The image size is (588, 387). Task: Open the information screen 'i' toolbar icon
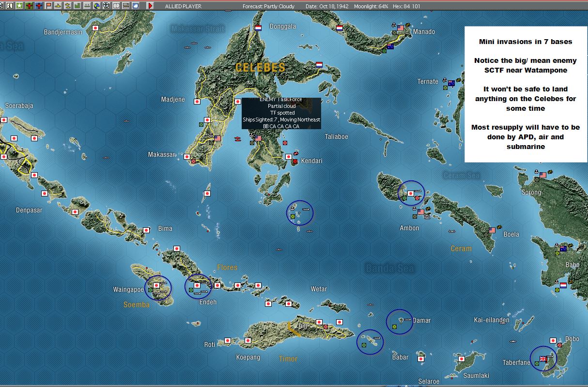pyautogui.click(x=10, y=5)
